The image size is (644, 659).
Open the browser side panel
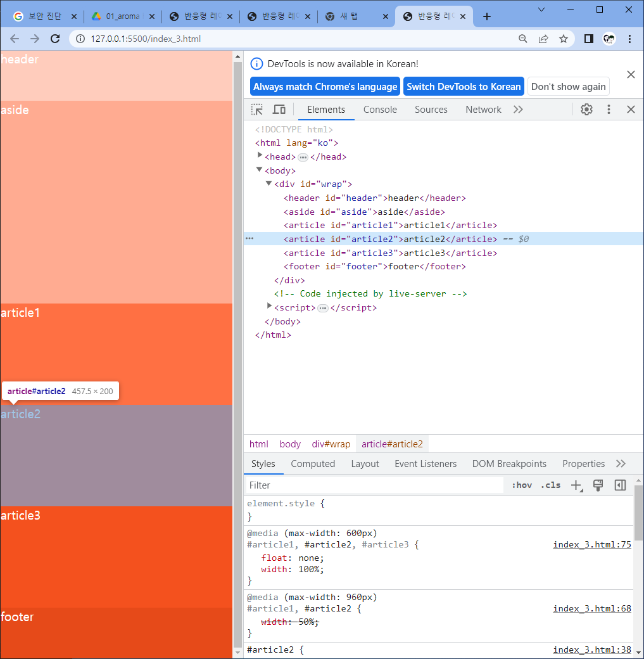[588, 39]
